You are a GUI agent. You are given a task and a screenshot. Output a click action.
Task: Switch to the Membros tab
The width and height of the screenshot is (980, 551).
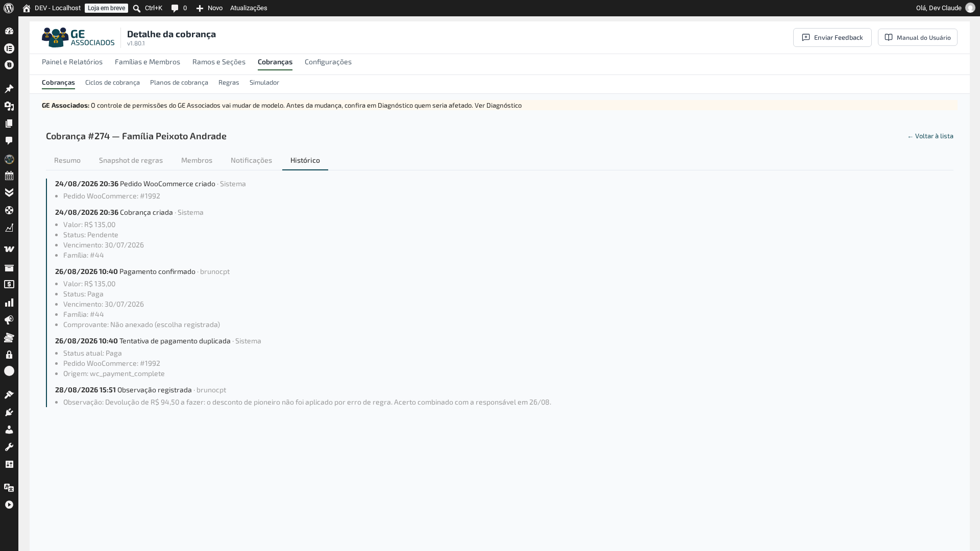(x=197, y=160)
